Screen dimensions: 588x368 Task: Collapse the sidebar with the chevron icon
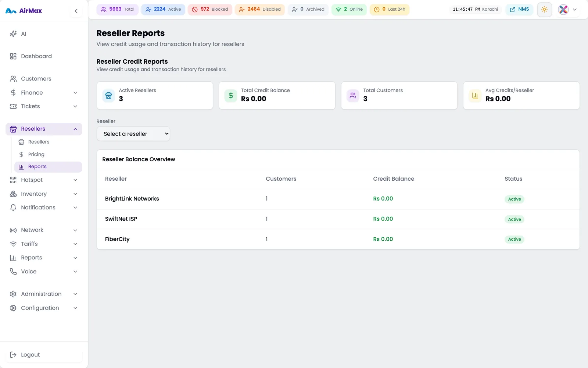click(x=76, y=11)
